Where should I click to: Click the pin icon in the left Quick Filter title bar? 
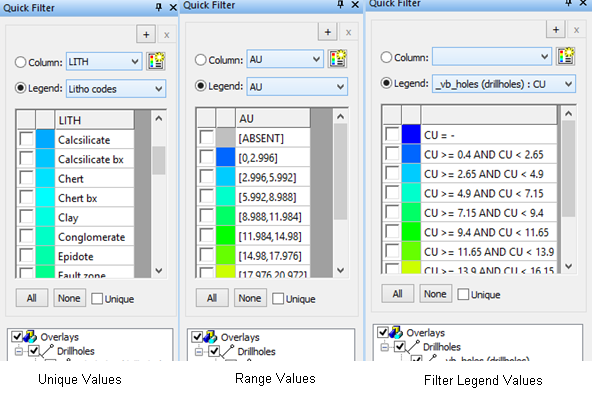coord(158,7)
